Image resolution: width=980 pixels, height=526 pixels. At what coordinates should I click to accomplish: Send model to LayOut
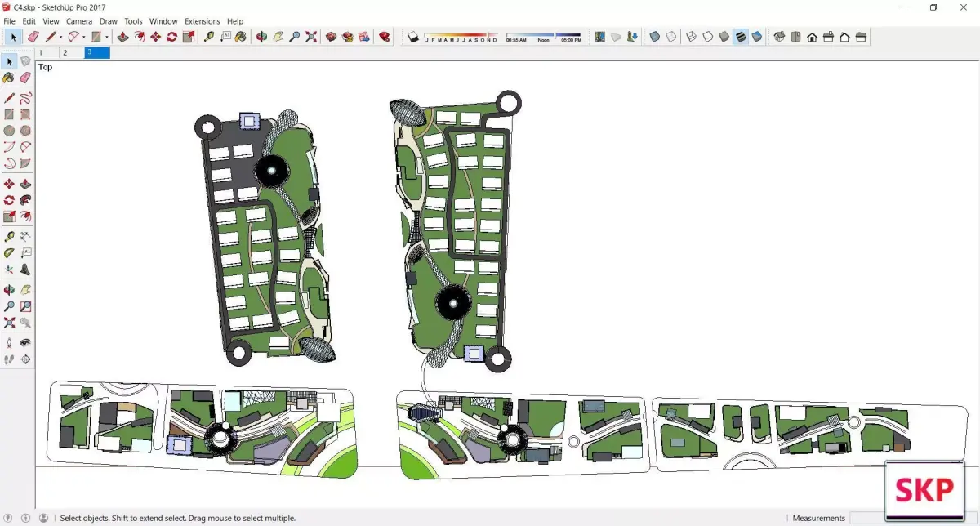click(x=363, y=37)
